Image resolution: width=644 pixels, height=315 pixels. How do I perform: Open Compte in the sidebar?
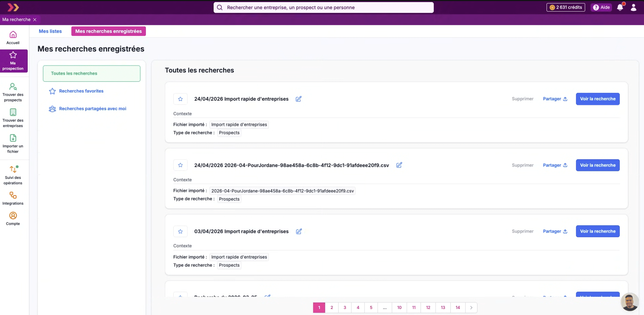tap(13, 219)
